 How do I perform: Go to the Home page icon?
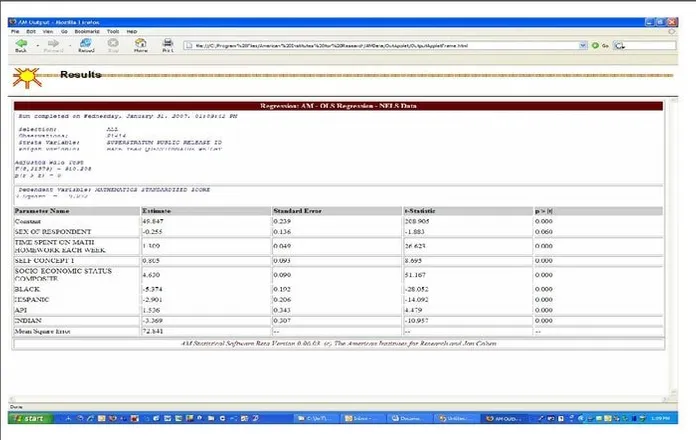pos(141,43)
